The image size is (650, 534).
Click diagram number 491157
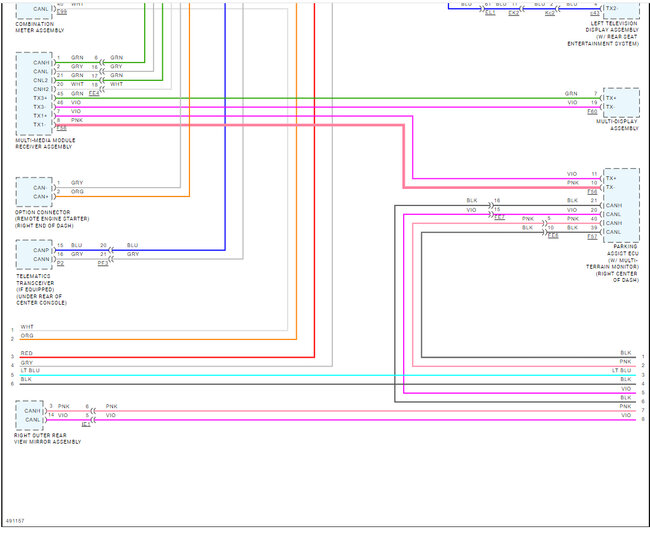coord(15,521)
